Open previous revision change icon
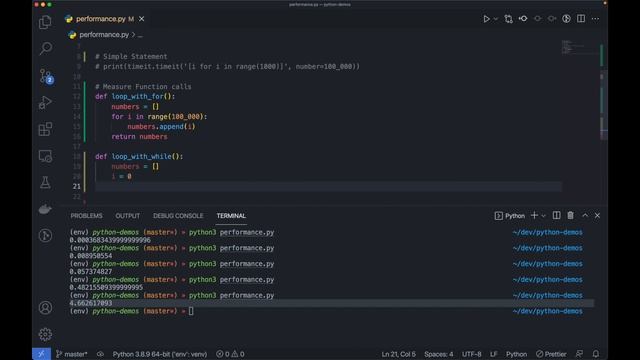This screenshot has height=360, width=640. click(x=523, y=19)
